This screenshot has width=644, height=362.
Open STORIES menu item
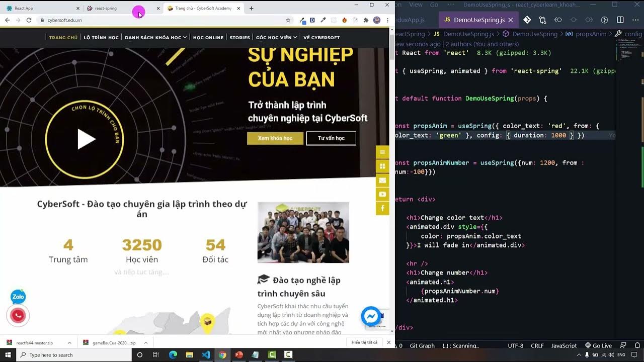pyautogui.click(x=239, y=38)
